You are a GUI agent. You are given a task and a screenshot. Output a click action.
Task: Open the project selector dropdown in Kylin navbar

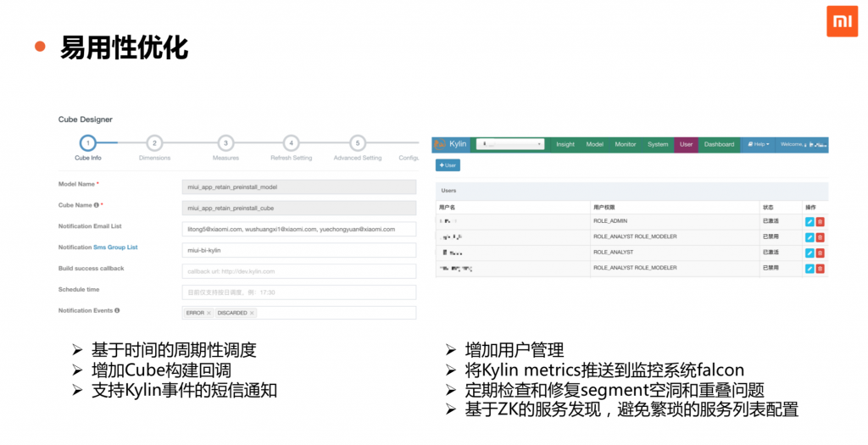(510, 145)
